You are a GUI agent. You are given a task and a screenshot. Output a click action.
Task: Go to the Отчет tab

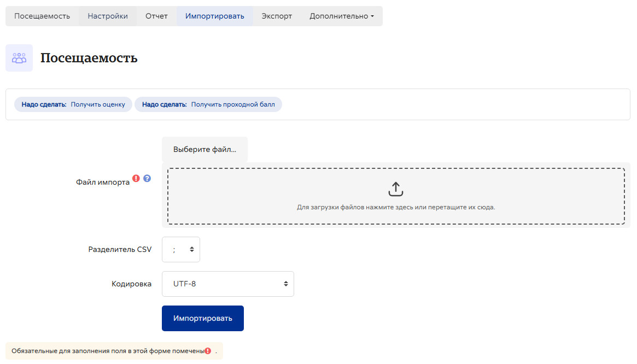tap(156, 16)
